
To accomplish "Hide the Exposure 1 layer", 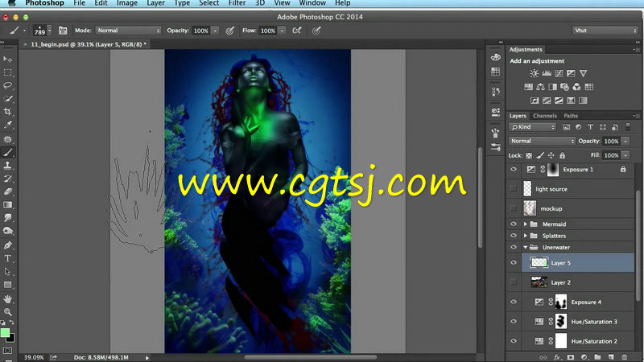I will pos(514,169).
